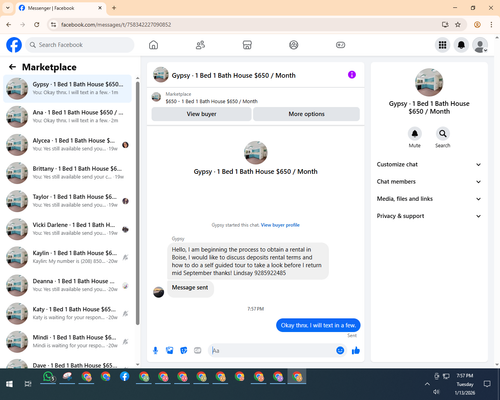Select the Messenger | Facebook tab
The image size is (500, 400).
pyautogui.click(x=60, y=8)
